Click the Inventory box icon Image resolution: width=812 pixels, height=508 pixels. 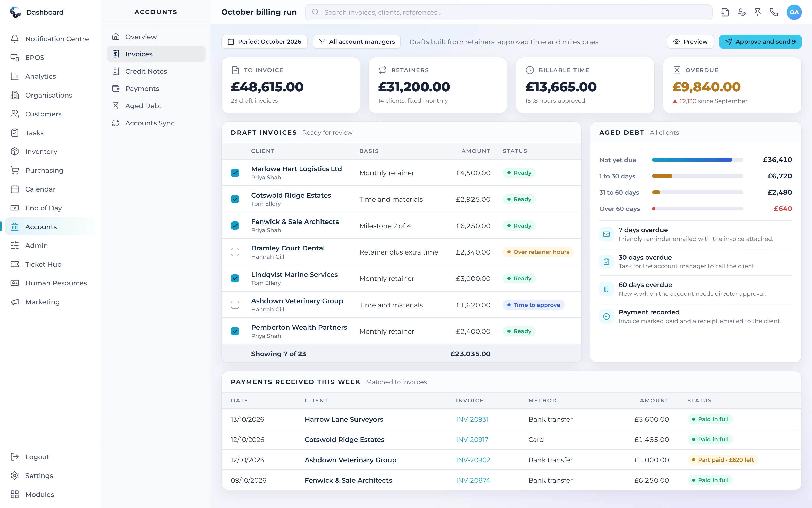15,152
